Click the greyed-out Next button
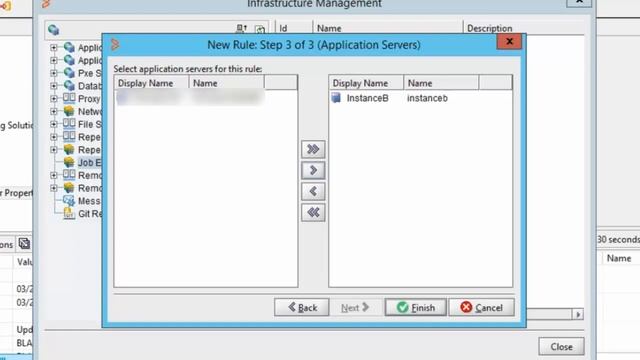 pos(355,307)
